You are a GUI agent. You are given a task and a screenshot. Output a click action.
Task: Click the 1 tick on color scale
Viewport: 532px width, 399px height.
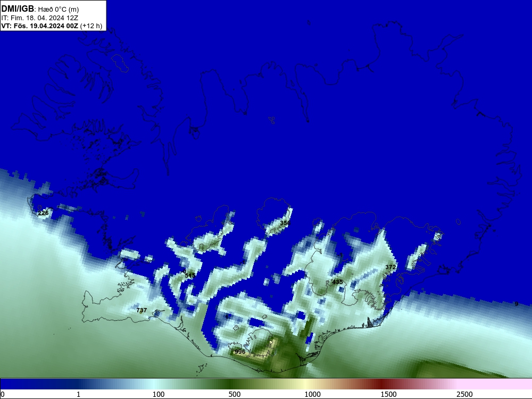[x=78, y=394]
